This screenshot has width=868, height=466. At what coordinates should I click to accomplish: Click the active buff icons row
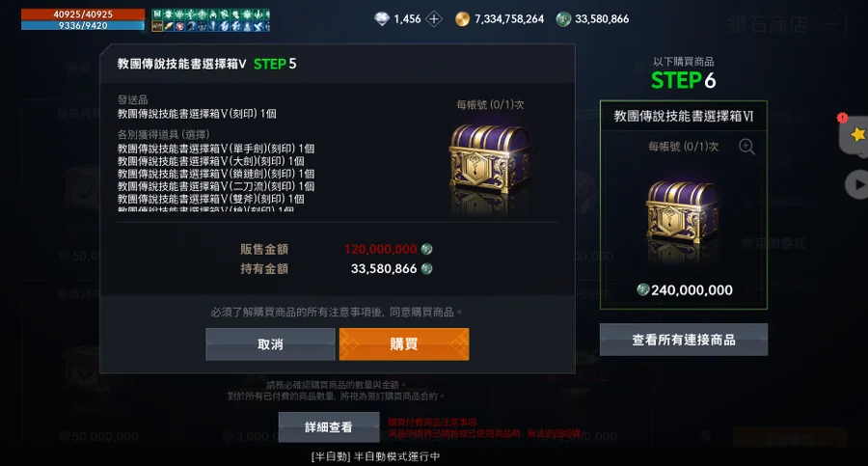click(x=211, y=20)
